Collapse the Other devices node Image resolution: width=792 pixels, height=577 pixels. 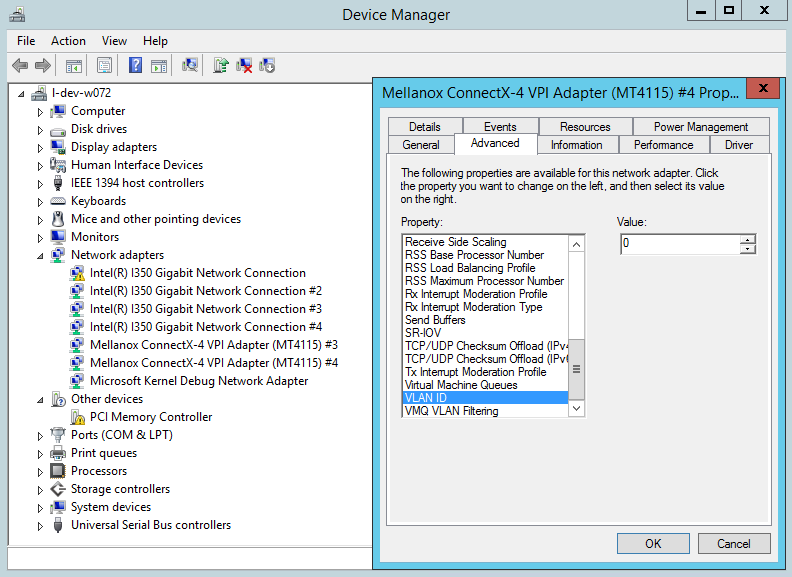tap(40, 400)
